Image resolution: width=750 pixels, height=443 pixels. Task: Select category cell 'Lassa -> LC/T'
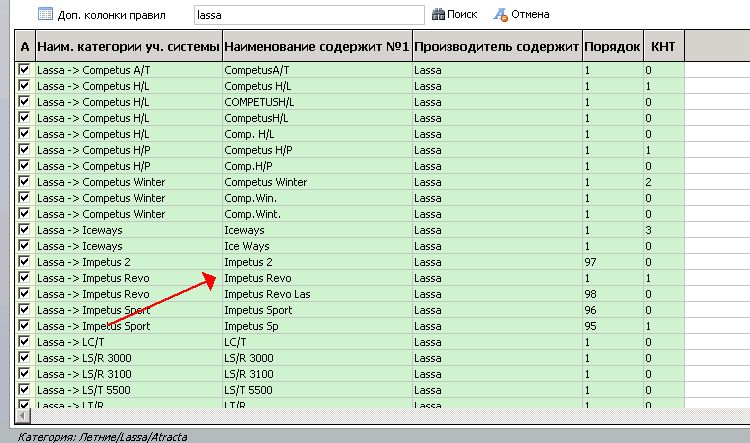(129, 342)
